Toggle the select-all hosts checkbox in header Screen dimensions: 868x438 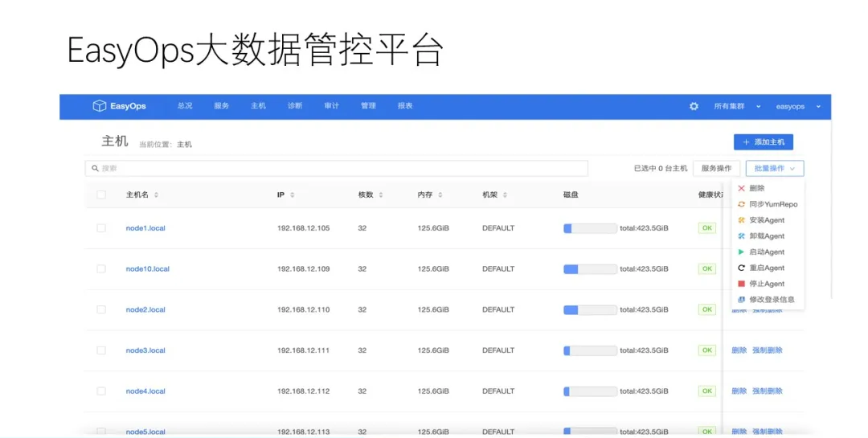click(x=101, y=195)
